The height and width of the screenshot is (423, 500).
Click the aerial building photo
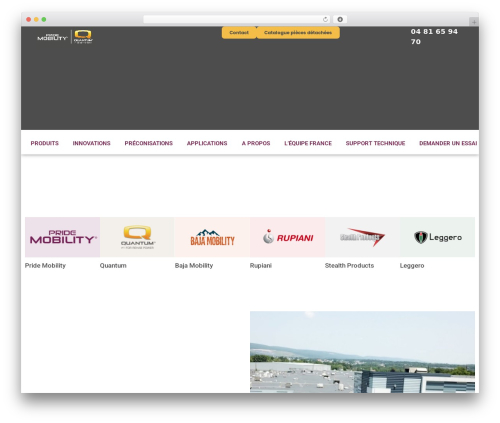(x=362, y=352)
